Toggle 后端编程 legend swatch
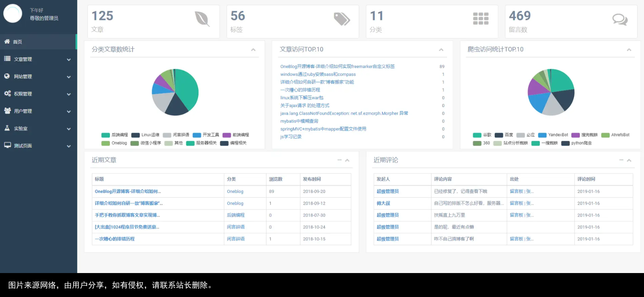 105,135
